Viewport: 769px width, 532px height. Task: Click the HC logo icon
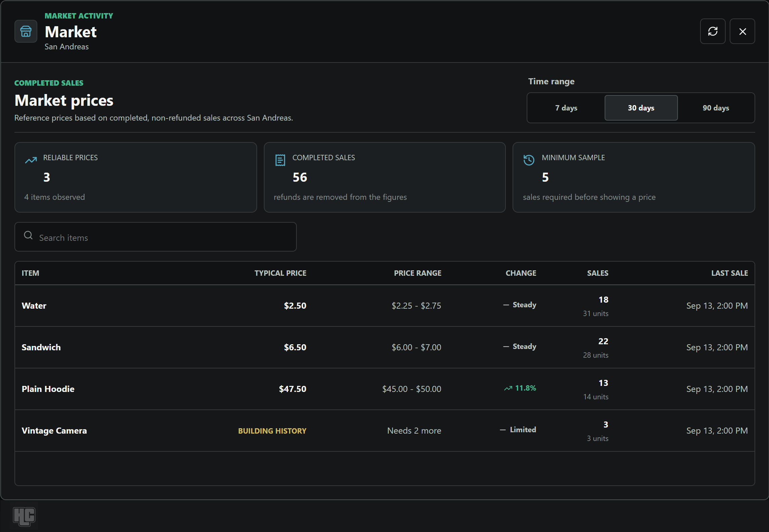(24, 517)
